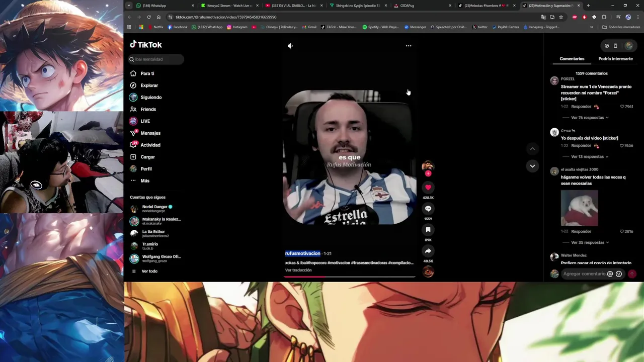644x362 pixels.
Task: Like the video with heart icon
Action: tap(428, 187)
